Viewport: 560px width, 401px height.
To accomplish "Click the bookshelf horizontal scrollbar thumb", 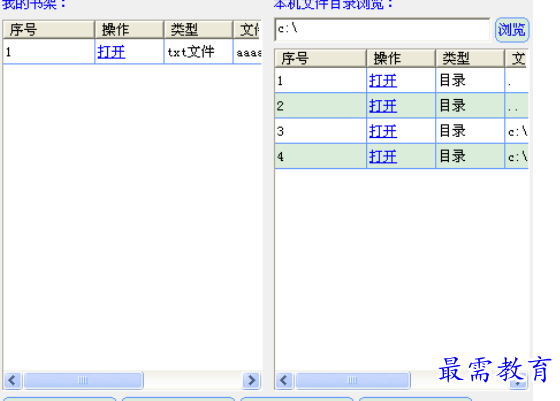I will pos(83,380).
